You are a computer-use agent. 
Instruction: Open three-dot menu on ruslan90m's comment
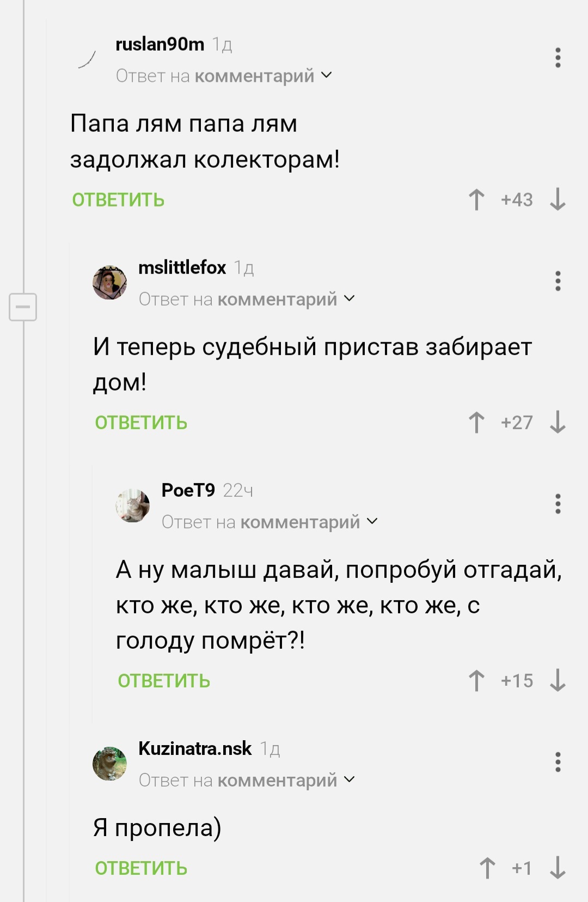(x=558, y=58)
